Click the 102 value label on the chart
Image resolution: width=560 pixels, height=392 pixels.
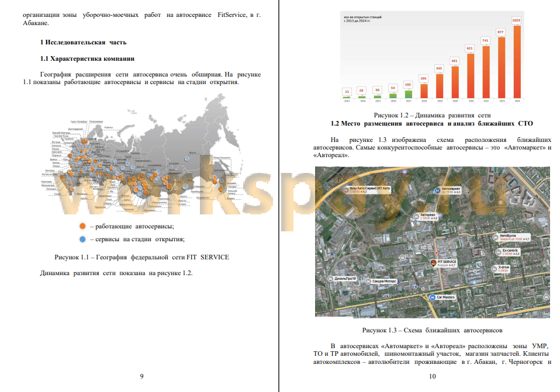pos(408,85)
